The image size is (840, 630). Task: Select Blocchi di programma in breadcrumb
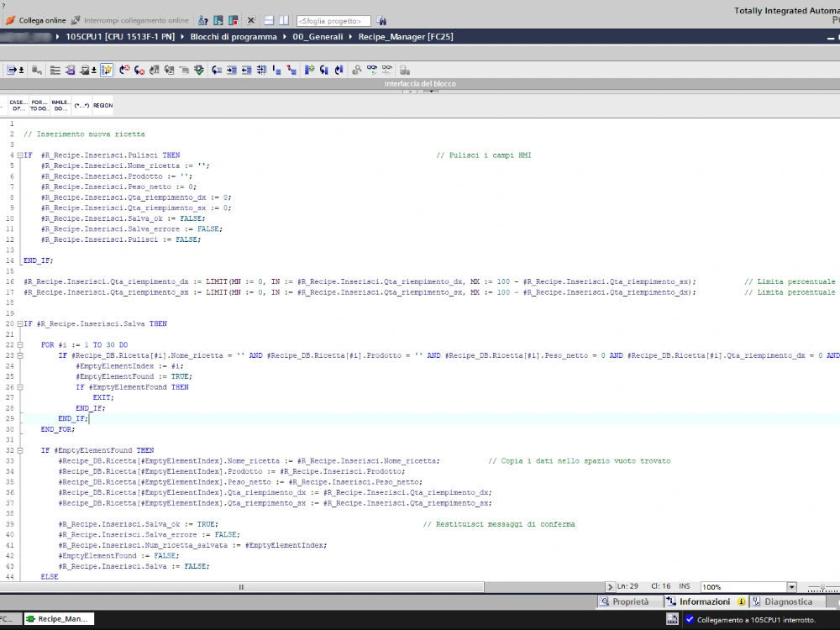tap(234, 37)
